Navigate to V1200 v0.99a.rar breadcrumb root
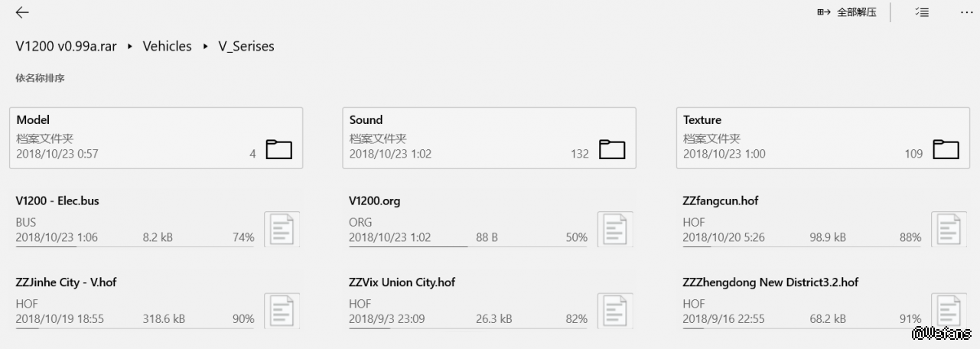 coord(67,47)
